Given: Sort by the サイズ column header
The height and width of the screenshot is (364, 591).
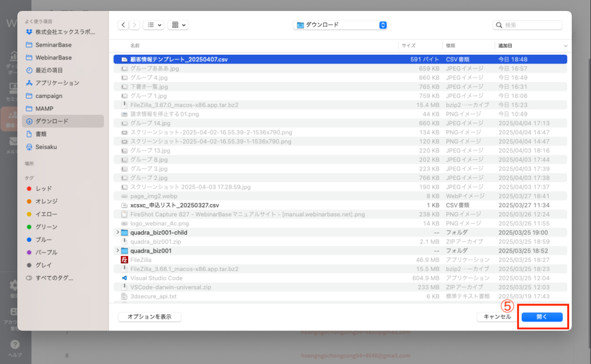Looking at the screenshot, I should (409, 45).
